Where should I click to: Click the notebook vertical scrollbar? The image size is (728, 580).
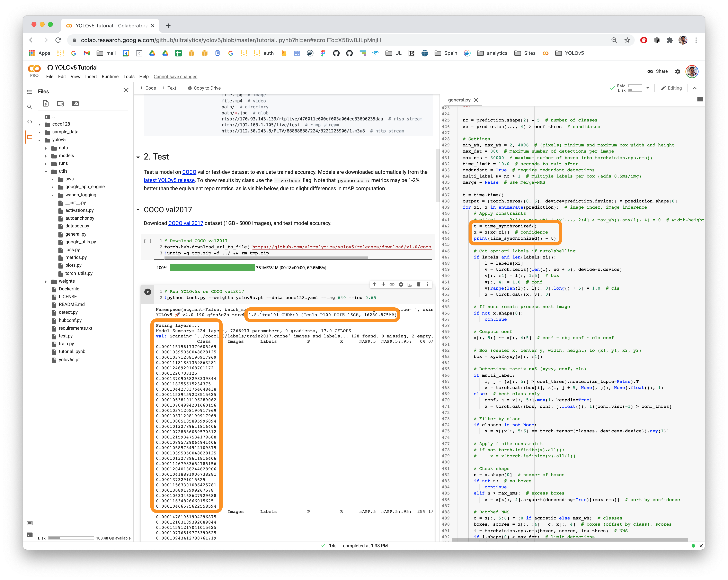tap(438, 175)
